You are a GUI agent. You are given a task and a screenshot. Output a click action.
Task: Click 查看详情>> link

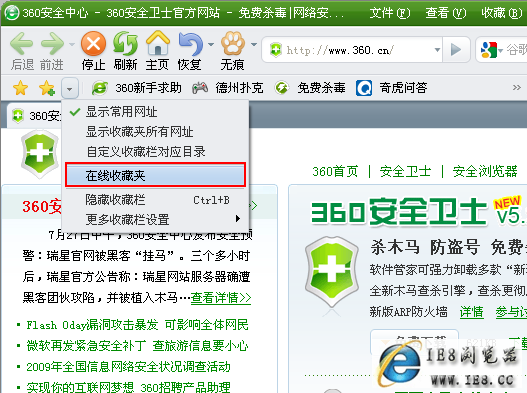click(x=221, y=298)
